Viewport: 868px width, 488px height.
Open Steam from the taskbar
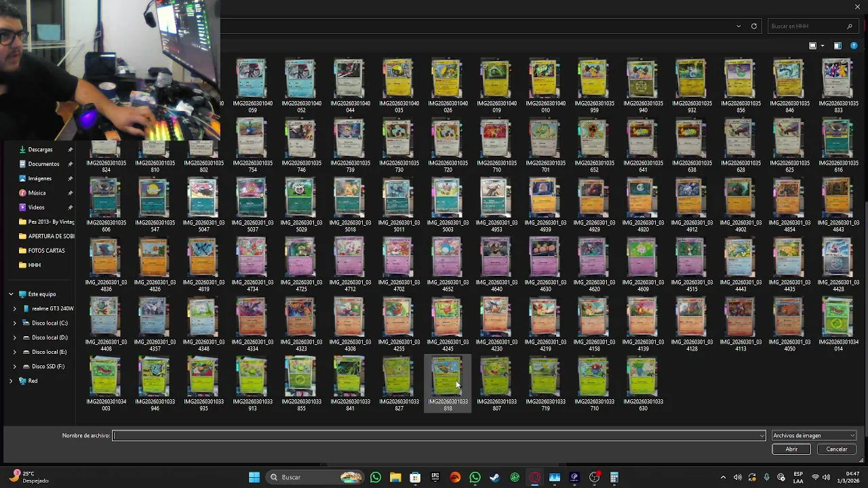[x=495, y=477]
